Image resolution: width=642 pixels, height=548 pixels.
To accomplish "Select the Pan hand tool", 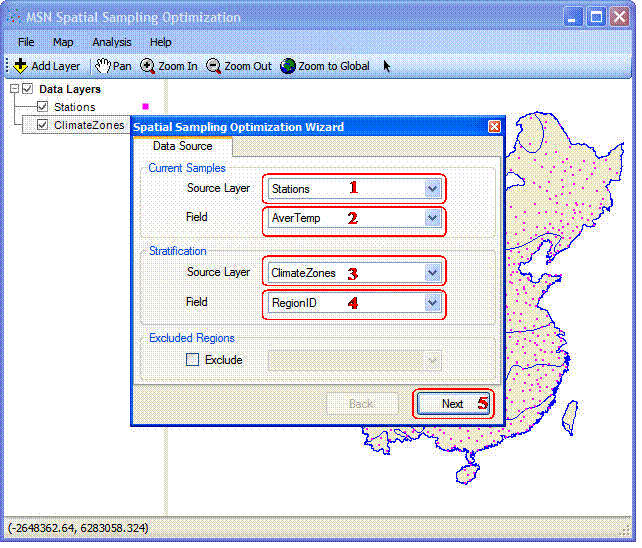I will 103,66.
